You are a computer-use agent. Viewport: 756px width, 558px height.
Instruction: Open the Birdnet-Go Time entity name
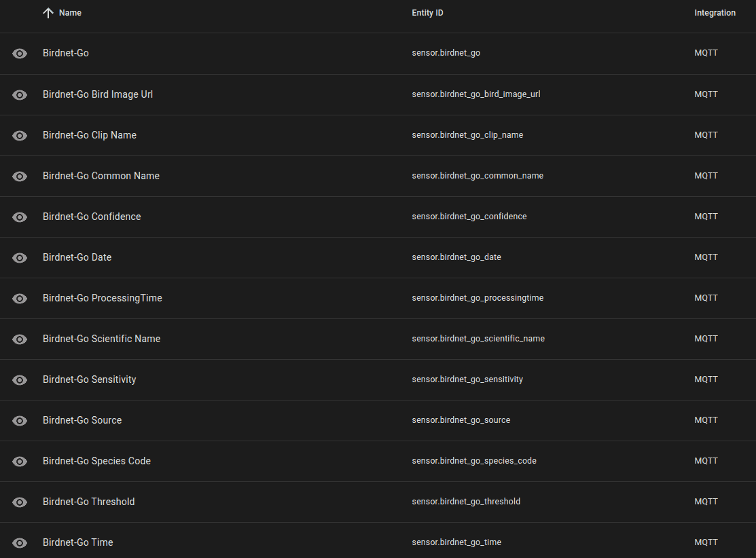[x=77, y=542]
